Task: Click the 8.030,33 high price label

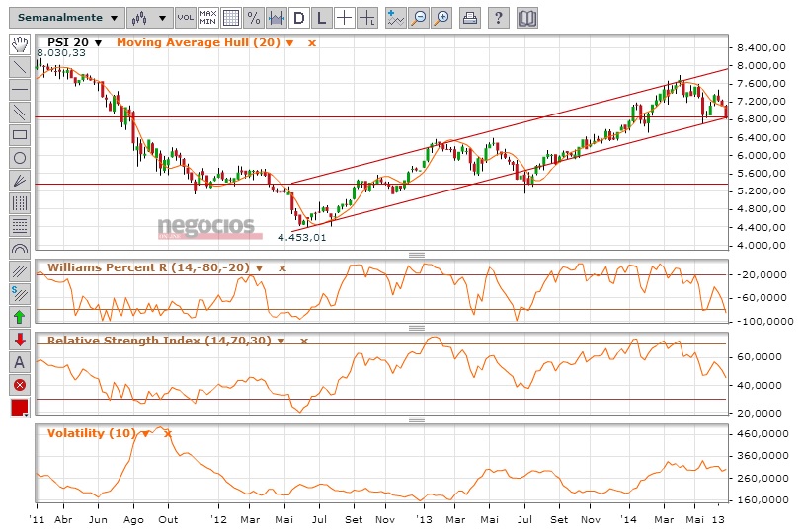Action: point(61,53)
